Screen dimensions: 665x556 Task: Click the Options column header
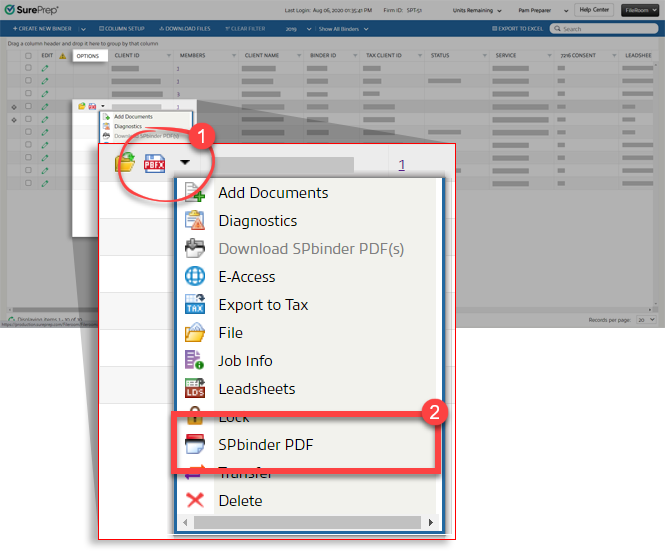click(90, 56)
